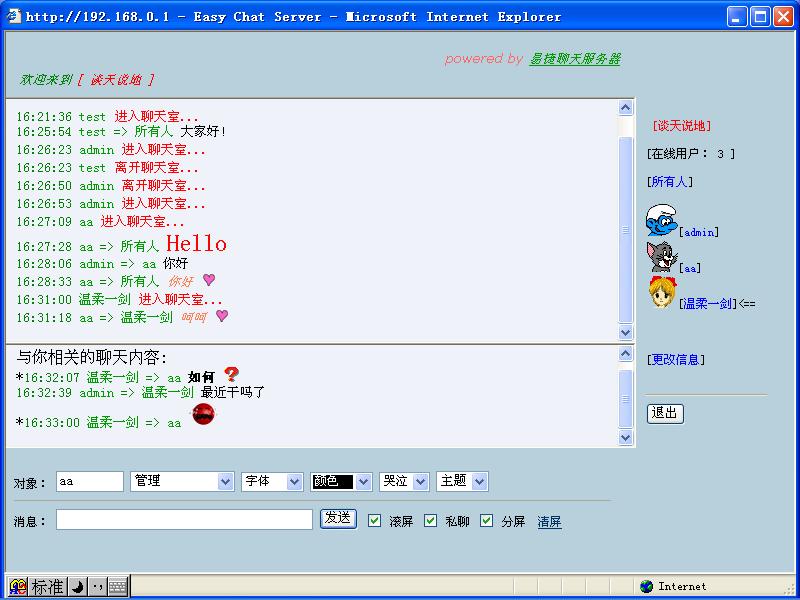
Task: Click the red question mark emoticon
Action: (x=231, y=374)
